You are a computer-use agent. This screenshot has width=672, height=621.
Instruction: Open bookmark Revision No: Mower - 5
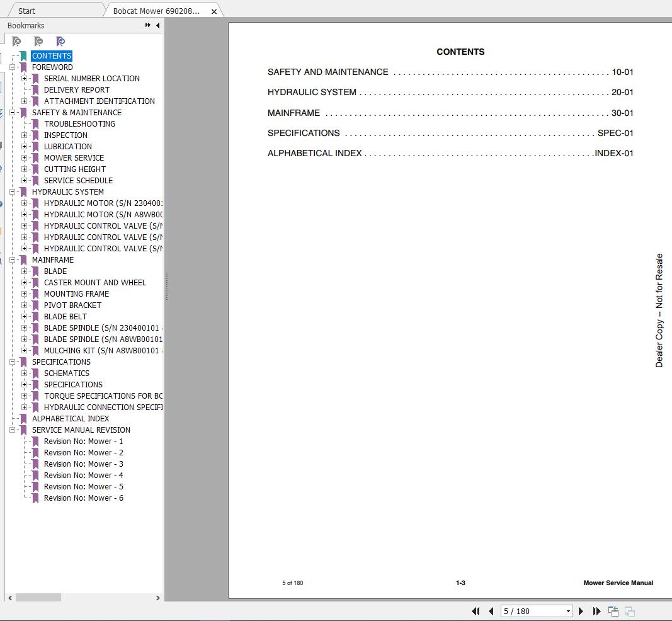tap(83, 487)
